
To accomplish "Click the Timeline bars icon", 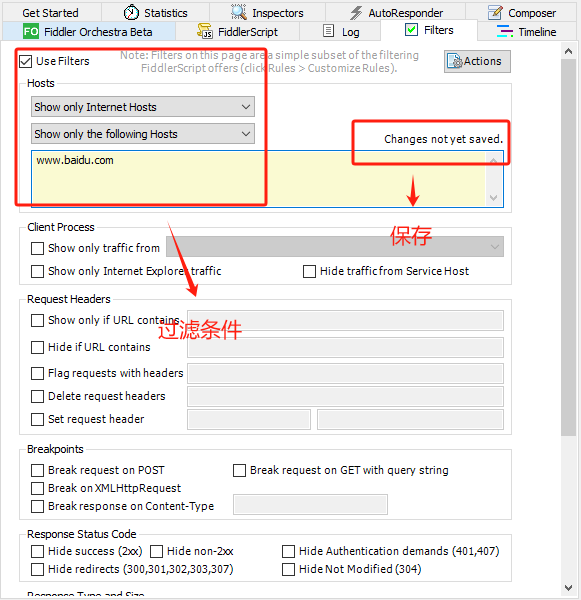I will [505, 31].
